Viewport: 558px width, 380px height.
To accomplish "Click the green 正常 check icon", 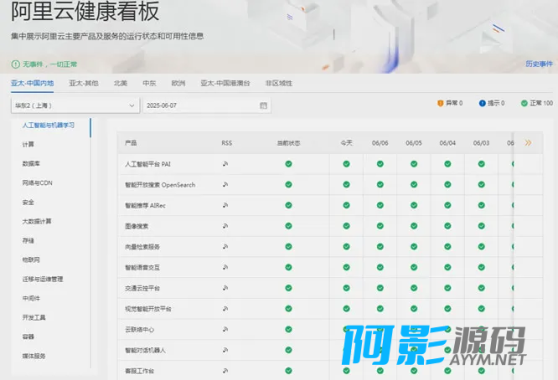I will (x=524, y=103).
